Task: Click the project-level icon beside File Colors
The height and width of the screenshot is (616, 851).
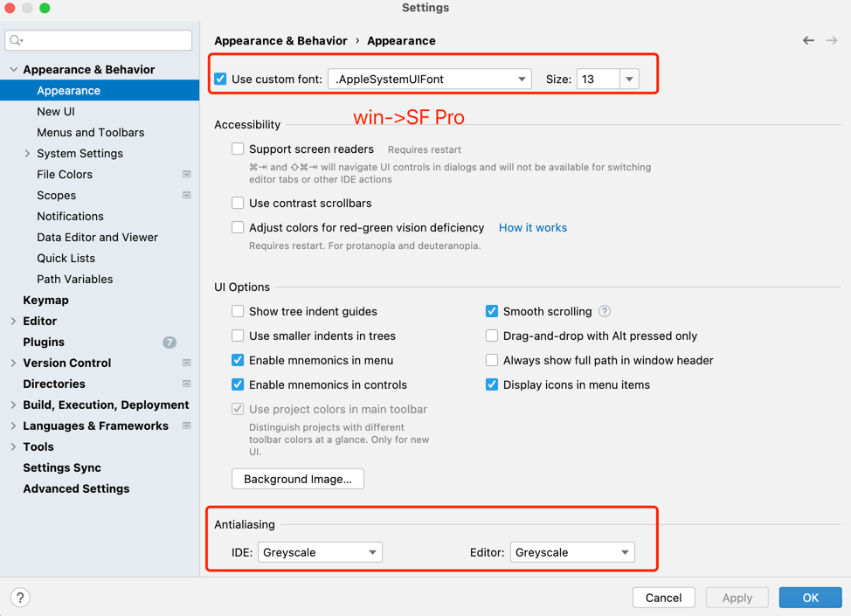Action: tap(186, 174)
